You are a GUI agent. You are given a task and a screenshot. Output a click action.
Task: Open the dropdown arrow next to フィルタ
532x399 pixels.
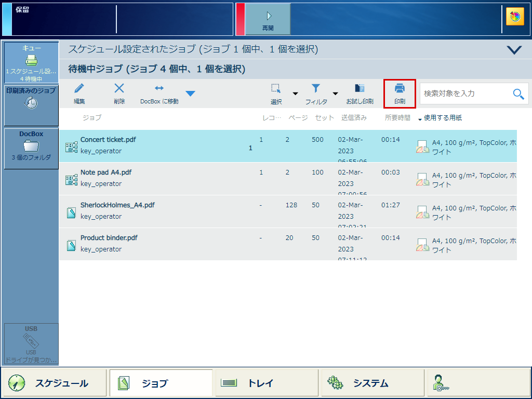coord(335,94)
